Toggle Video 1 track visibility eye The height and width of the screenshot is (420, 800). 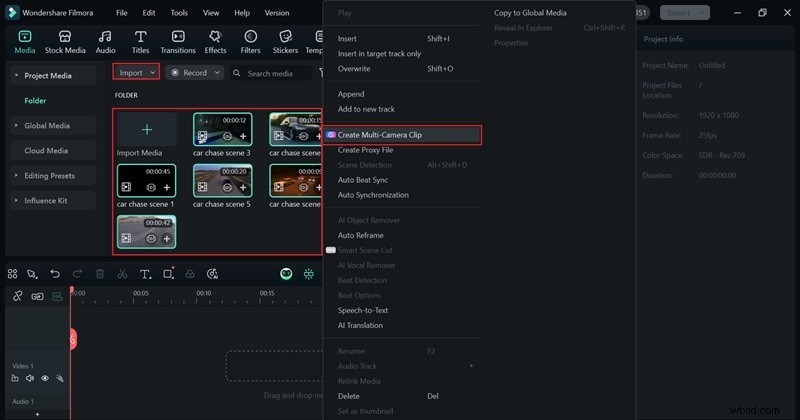click(45, 379)
